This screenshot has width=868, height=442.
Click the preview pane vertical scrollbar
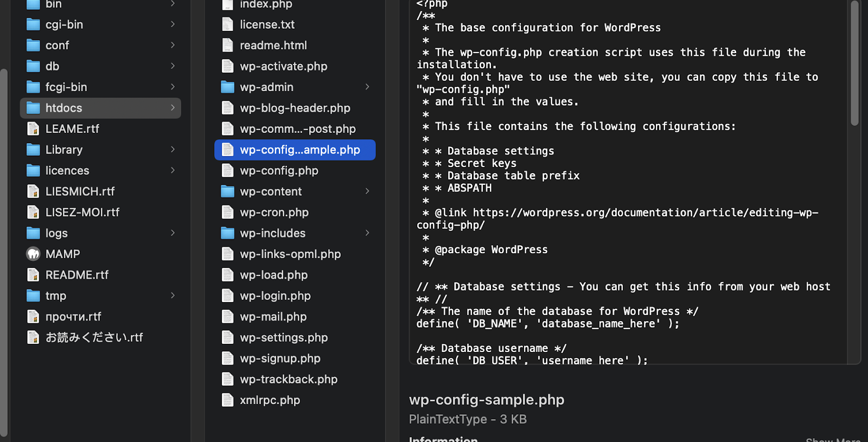point(854,65)
